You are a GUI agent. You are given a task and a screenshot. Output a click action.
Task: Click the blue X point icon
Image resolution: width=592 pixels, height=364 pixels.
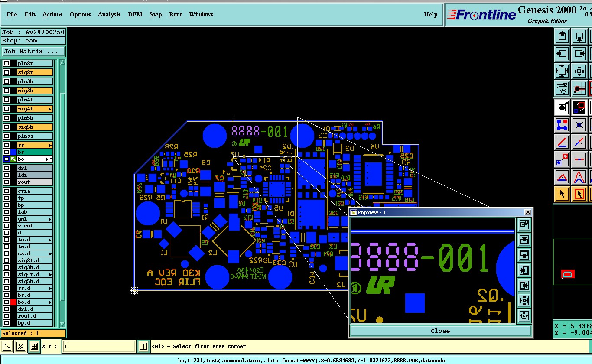click(x=580, y=125)
